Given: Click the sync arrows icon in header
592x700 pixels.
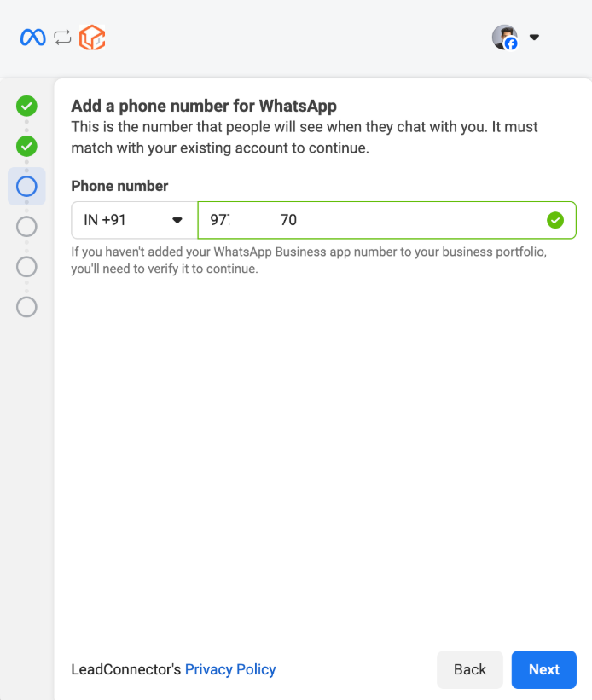Looking at the screenshot, I should point(62,38).
